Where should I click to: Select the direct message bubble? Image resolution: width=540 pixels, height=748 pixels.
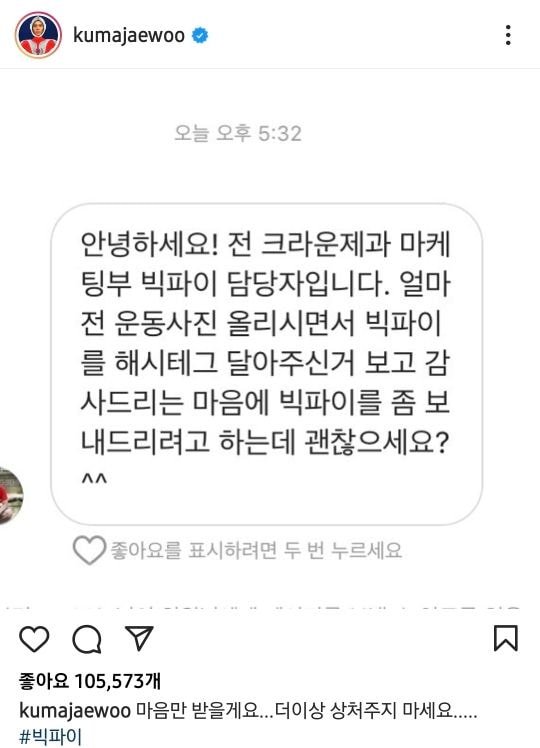[x=266, y=364]
